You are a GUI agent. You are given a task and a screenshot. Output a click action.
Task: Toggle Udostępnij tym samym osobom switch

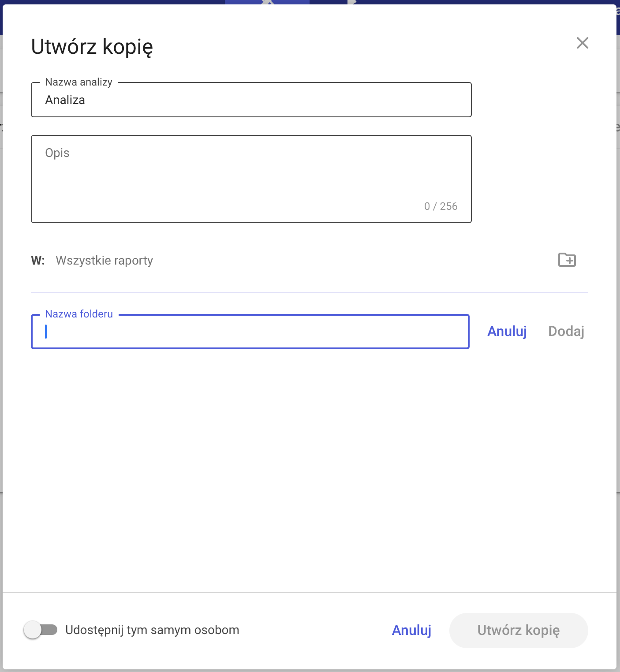[41, 630]
